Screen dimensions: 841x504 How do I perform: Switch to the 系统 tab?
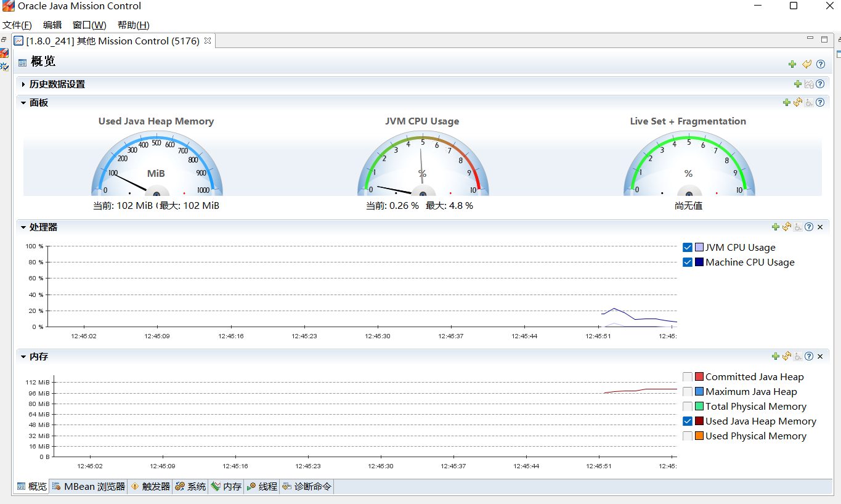coord(190,487)
